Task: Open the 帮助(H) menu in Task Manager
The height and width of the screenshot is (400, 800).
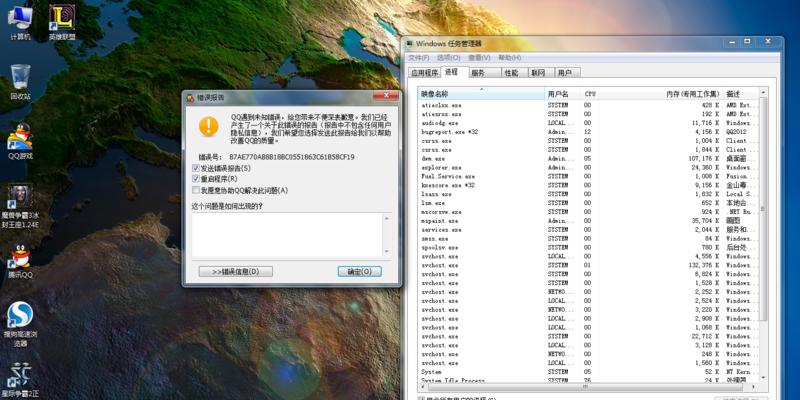Action: [510, 58]
